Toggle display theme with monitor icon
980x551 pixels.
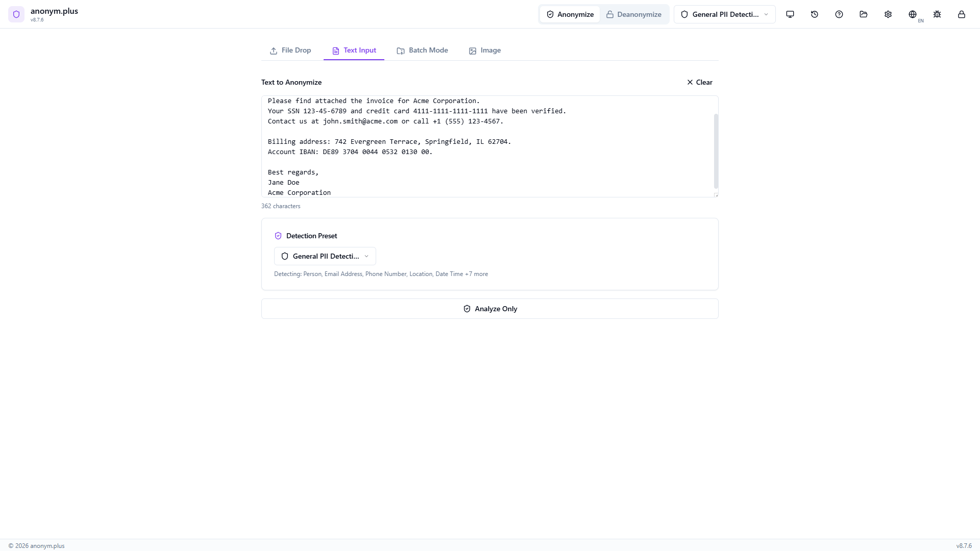coord(790,14)
